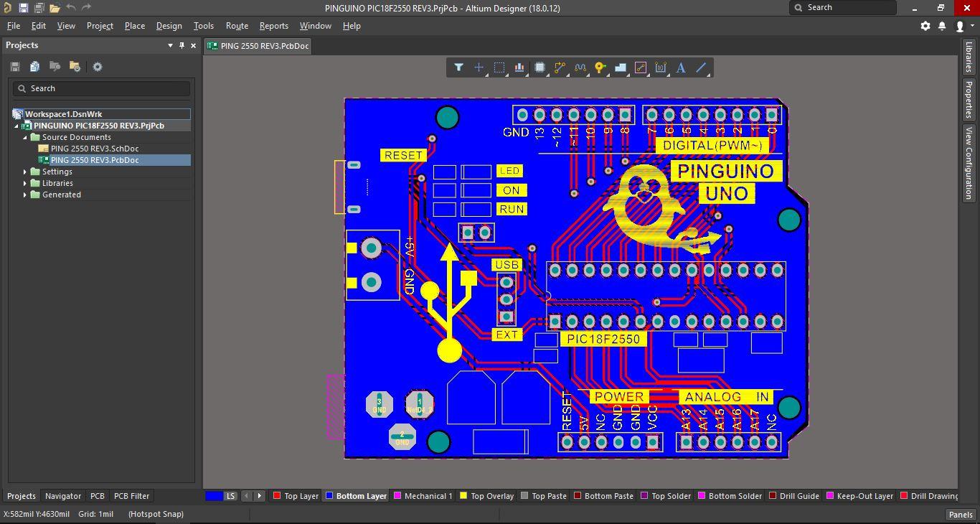Collapse the Source Documents folder
The image size is (980, 524).
25,137
